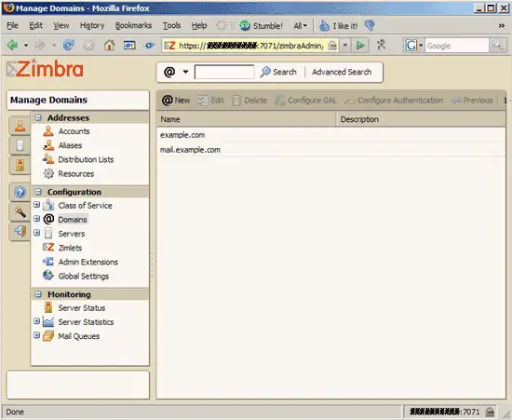Click the Zimbra search text field
The image size is (512, 420).
point(224,72)
